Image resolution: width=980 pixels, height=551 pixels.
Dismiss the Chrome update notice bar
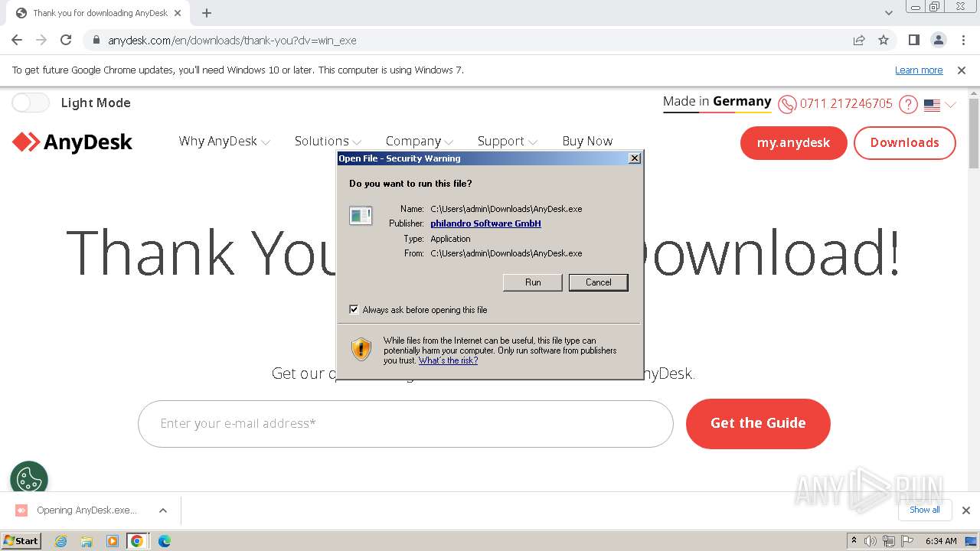click(962, 70)
